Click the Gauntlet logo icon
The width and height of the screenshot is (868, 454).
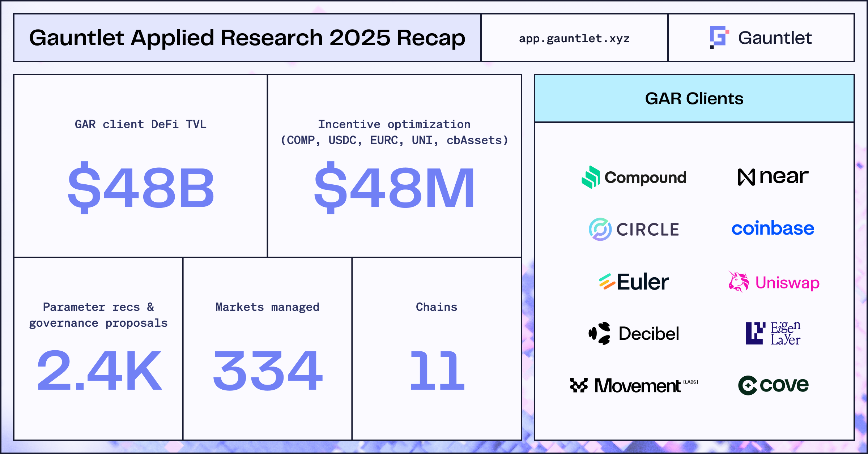pos(719,37)
